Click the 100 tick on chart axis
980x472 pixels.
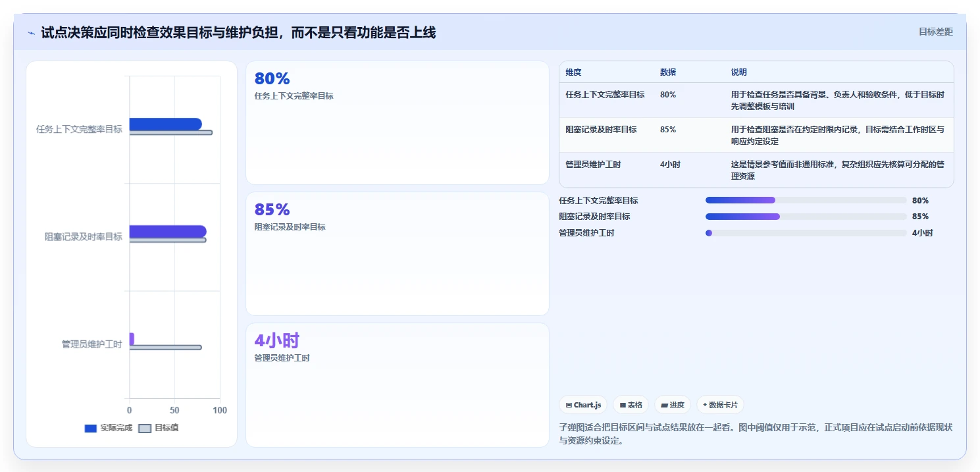(220, 411)
